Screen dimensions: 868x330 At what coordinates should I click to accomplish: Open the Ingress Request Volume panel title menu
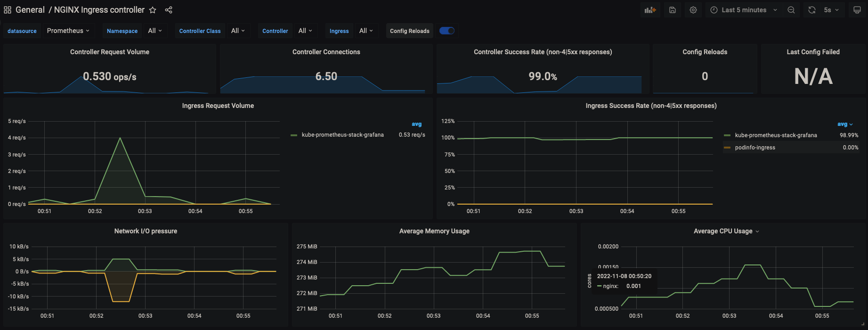pyautogui.click(x=218, y=106)
